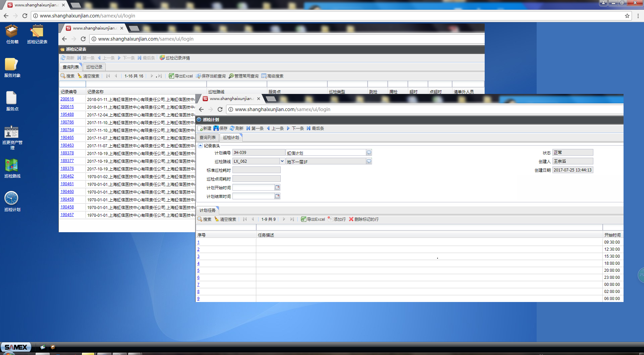The height and width of the screenshot is (355, 644).
Task: Open task row number 5 link
Action: pos(198,270)
